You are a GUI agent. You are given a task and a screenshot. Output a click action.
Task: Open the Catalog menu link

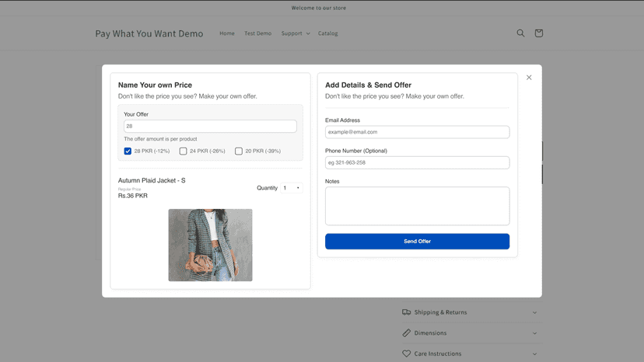tap(327, 33)
